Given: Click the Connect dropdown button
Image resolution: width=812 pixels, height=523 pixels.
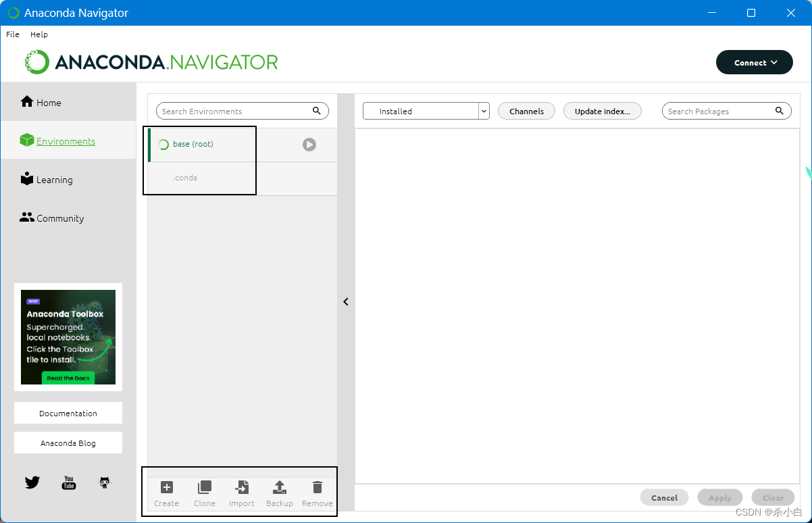Looking at the screenshot, I should [x=754, y=62].
